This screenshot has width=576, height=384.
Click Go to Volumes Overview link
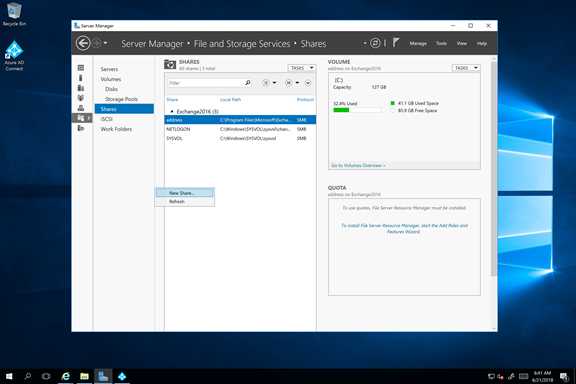click(358, 166)
